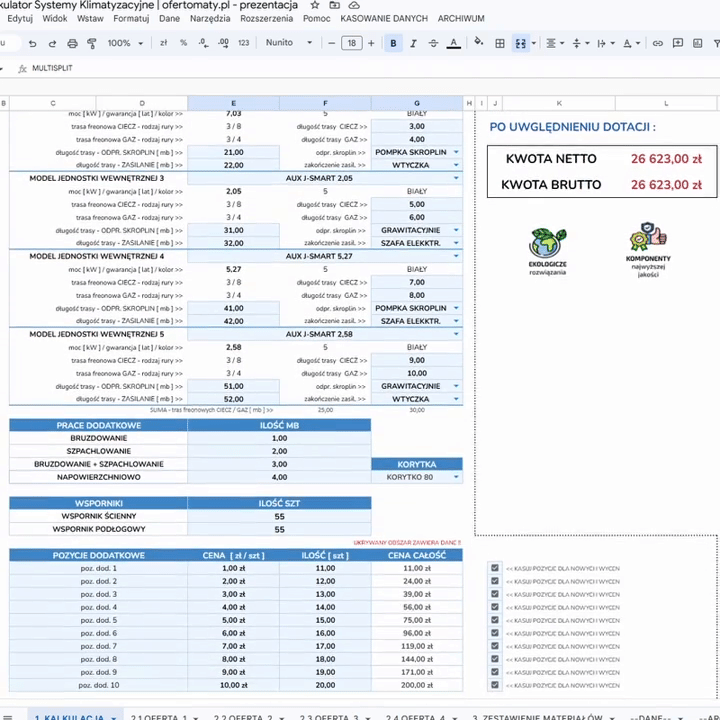Expand the Nunito font dropdown
This screenshot has height=720, width=720.
(x=309, y=43)
